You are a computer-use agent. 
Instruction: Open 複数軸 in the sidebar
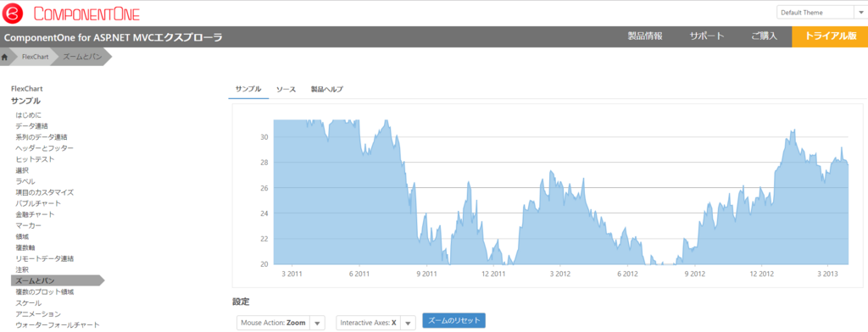[25, 248]
